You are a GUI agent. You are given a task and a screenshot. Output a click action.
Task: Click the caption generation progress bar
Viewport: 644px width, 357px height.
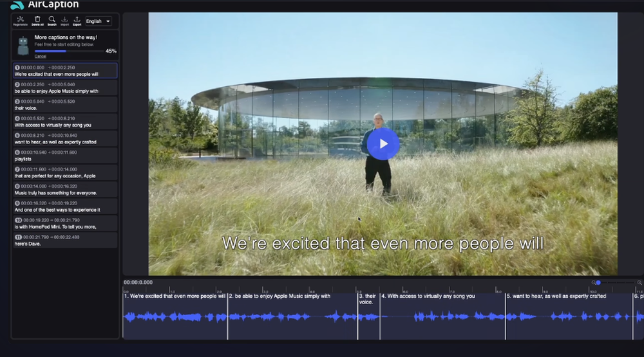click(x=69, y=51)
